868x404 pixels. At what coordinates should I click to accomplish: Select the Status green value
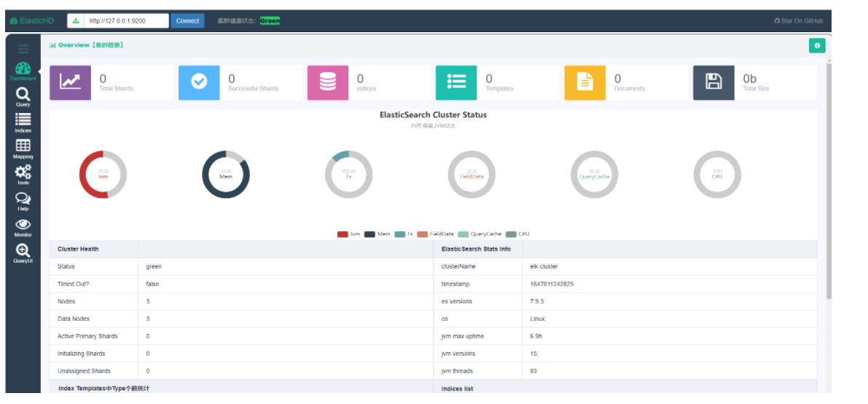click(154, 267)
